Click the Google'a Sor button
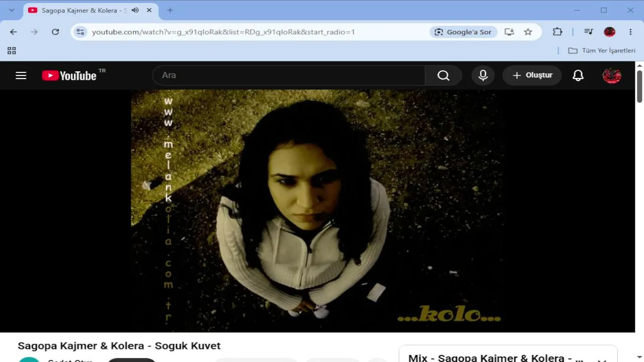 click(x=463, y=32)
